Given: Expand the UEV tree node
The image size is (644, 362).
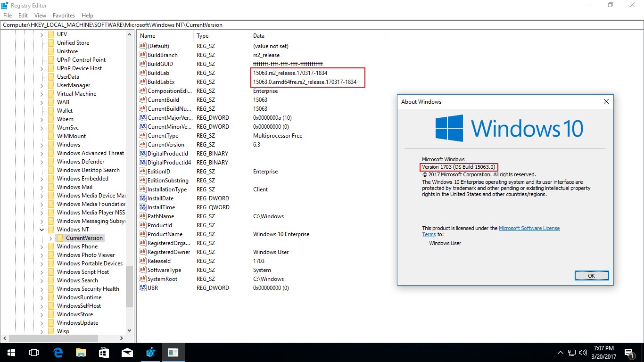Looking at the screenshot, I should (x=42, y=34).
